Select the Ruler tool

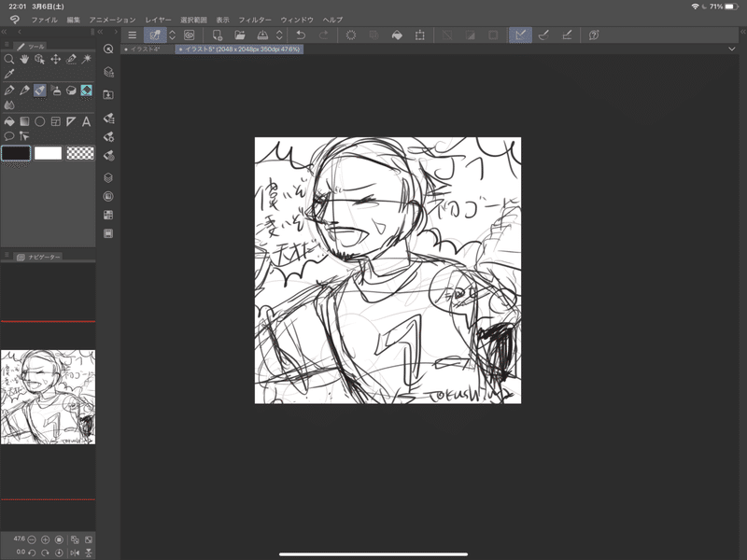71,121
